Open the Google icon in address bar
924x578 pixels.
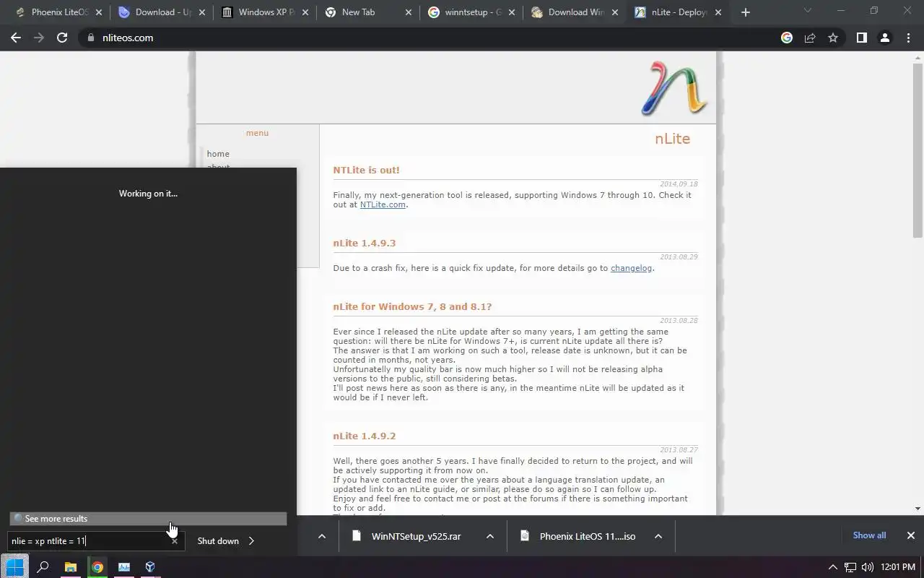pyautogui.click(x=787, y=38)
